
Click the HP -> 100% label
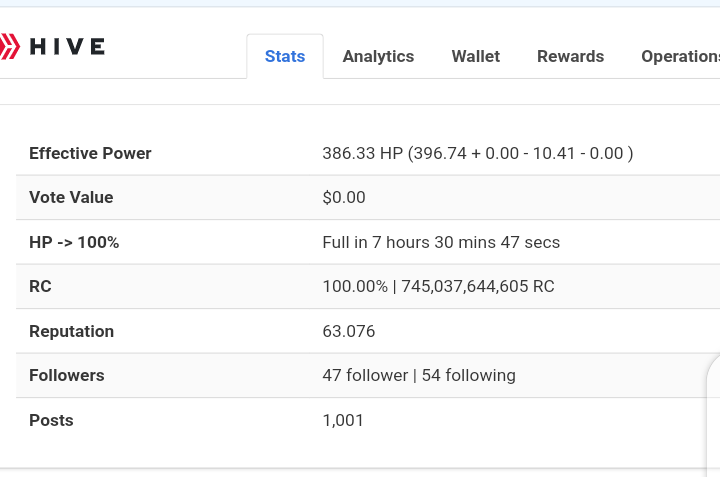(x=74, y=242)
